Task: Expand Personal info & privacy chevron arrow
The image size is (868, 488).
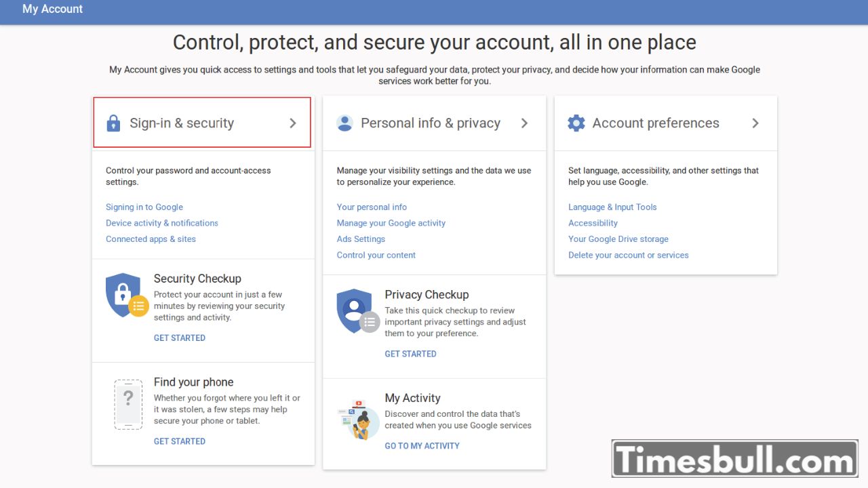Action: tap(524, 123)
